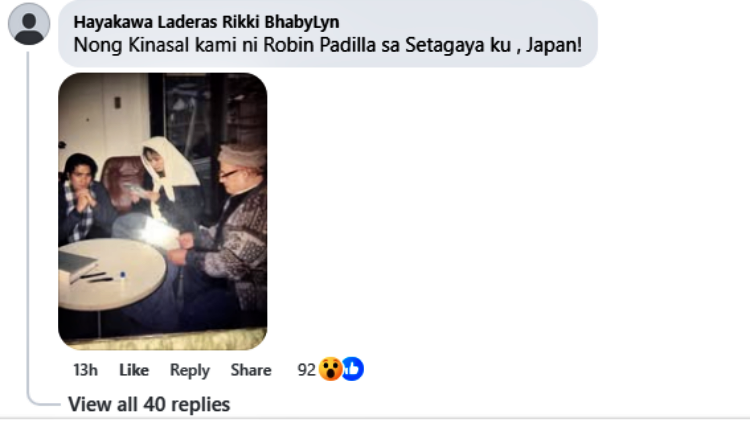Screen dimensions: 750x431
Task: Open the commenter's profile picture avatar
Action: [29, 24]
